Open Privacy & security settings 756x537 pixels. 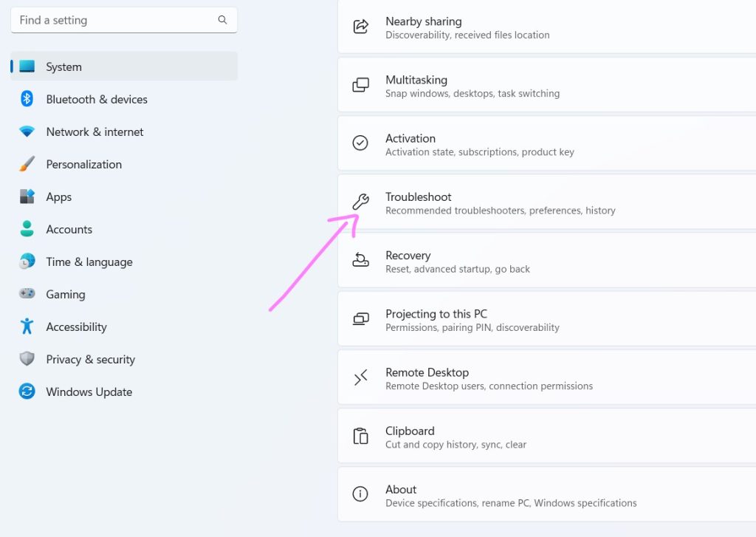pyautogui.click(x=90, y=359)
